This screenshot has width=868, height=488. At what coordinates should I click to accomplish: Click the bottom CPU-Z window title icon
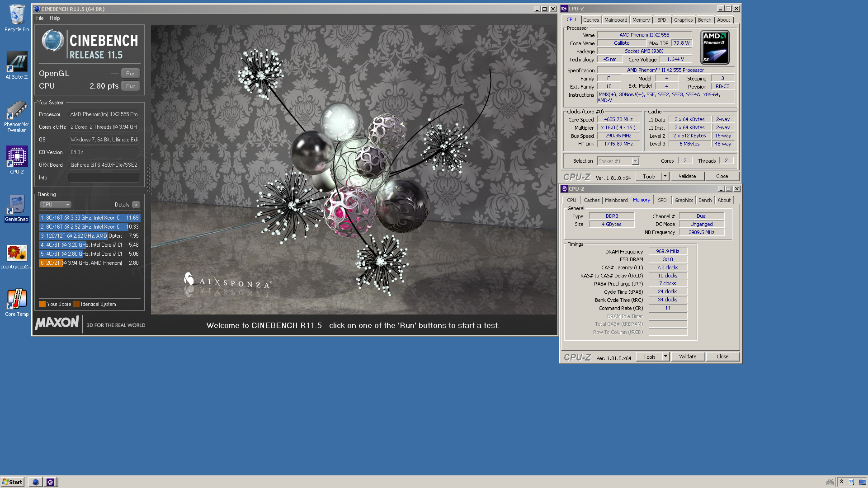click(565, 189)
